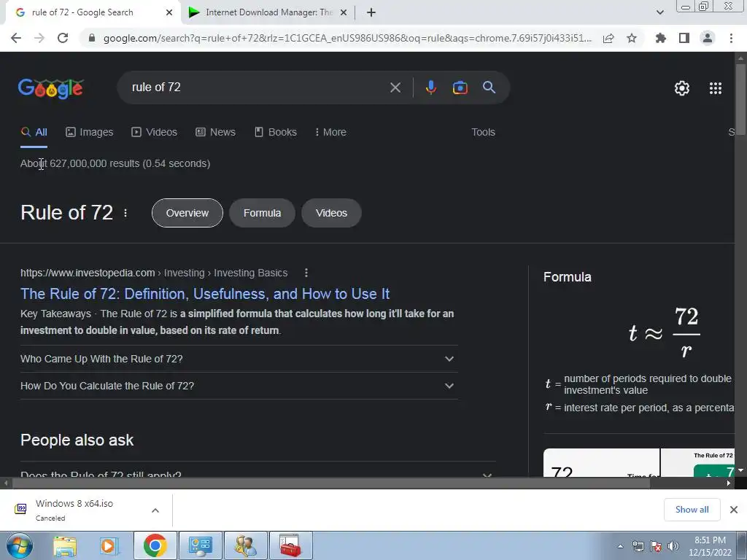
Task: Expand 'Who Came Up With the Rule of 72?'
Action: 239,359
